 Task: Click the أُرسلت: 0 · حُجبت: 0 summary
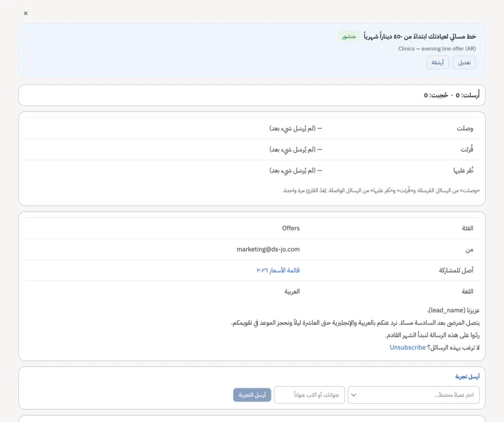(451, 95)
